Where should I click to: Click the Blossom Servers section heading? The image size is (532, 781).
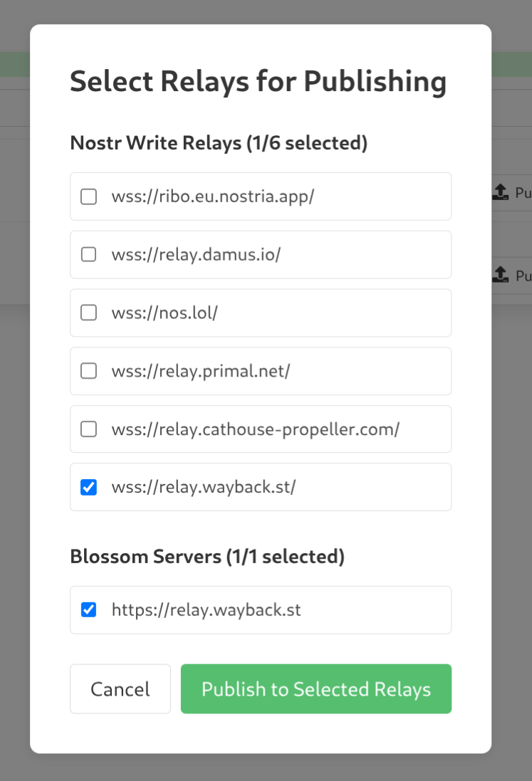pos(207,557)
